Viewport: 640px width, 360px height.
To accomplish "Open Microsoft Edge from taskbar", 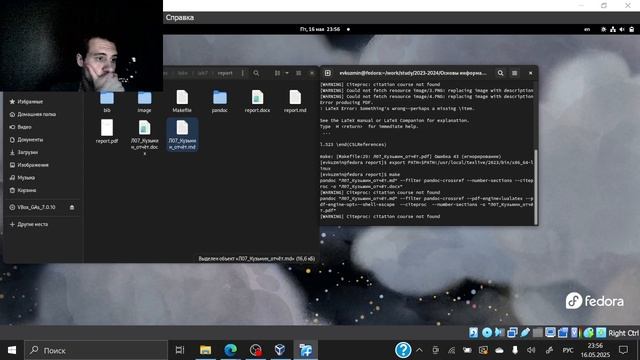I will tap(230, 350).
